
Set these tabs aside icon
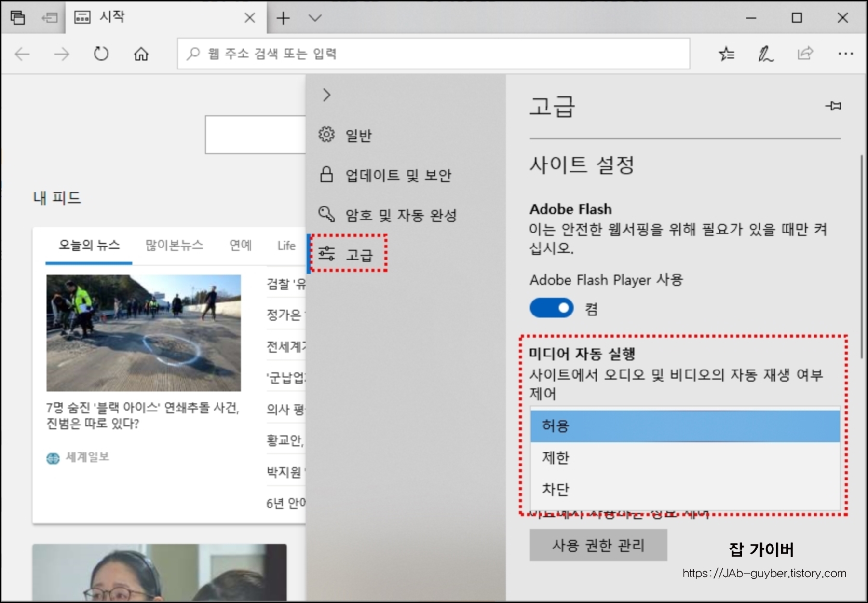coord(49,18)
